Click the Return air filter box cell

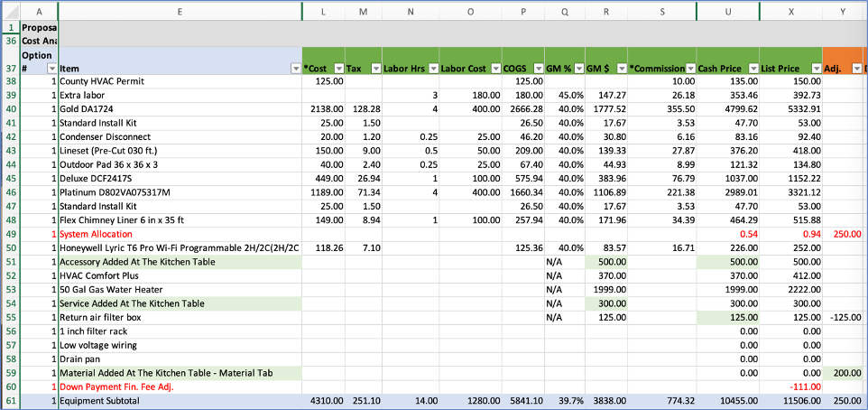click(180, 317)
